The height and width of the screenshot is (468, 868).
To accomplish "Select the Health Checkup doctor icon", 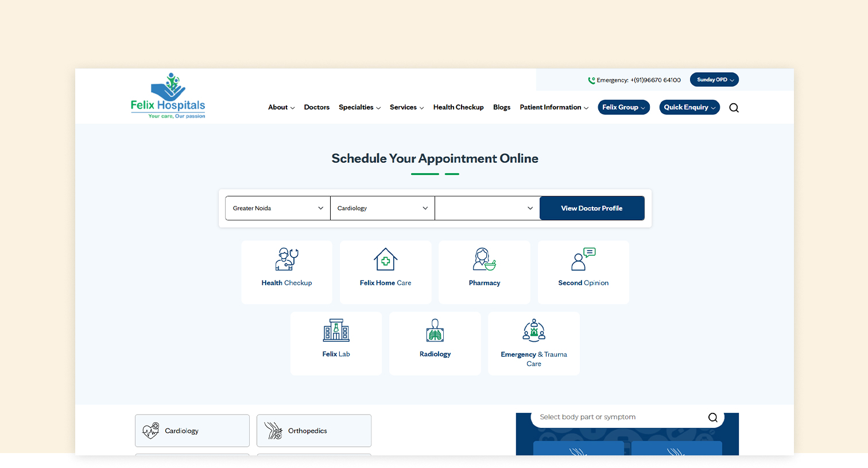I will [x=286, y=260].
